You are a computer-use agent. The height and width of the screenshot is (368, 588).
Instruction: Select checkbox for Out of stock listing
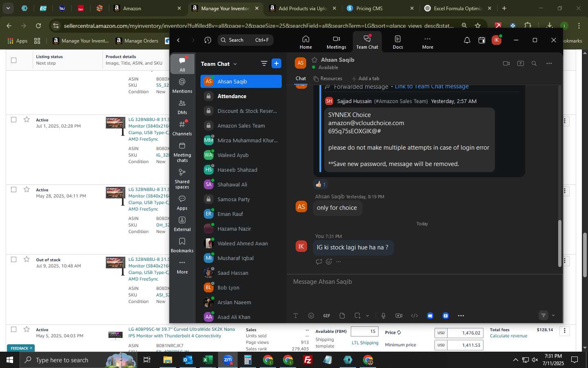point(13,259)
